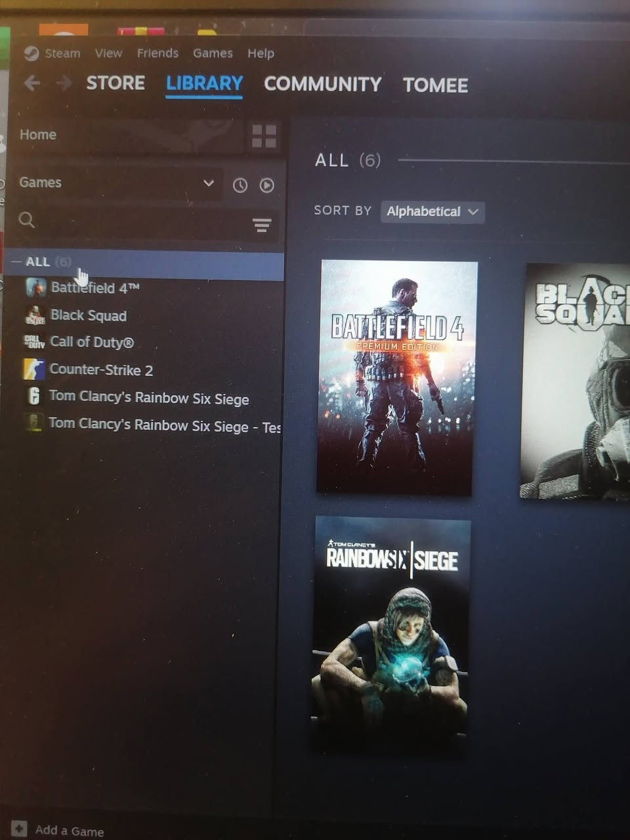Open the TOMEE profile link
Screen dimensions: 630x840
[435, 85]
